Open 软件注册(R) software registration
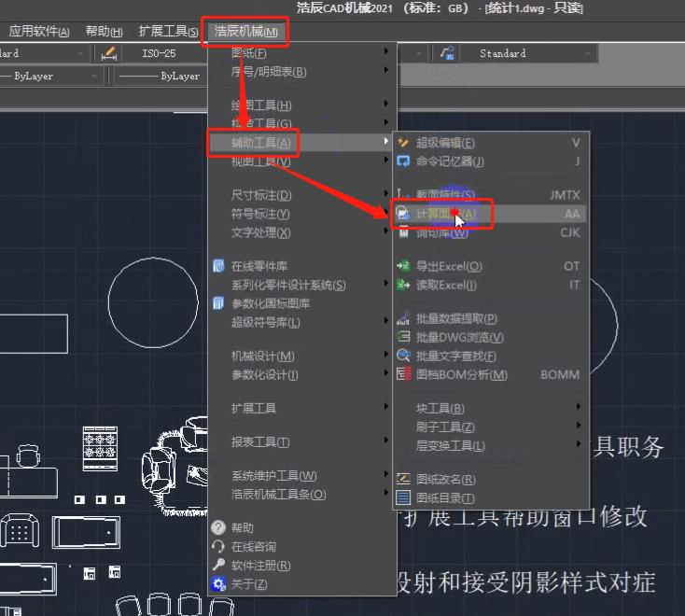Screen dimensions: 685x616 (x=301, y=566)
